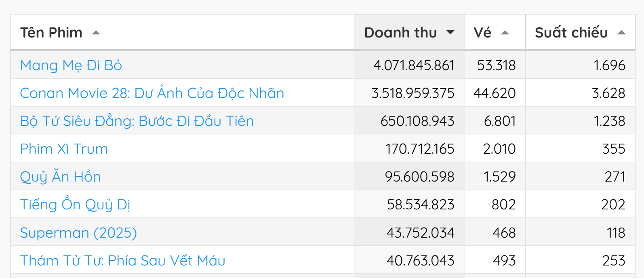Open the Superman (2025) link

click(x=78, y=232)
